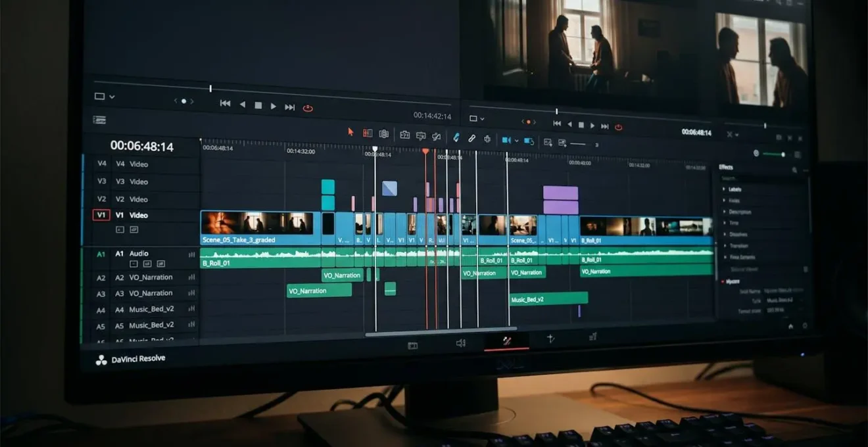Activate the Dynamic Trim tool

pos(384,134)
